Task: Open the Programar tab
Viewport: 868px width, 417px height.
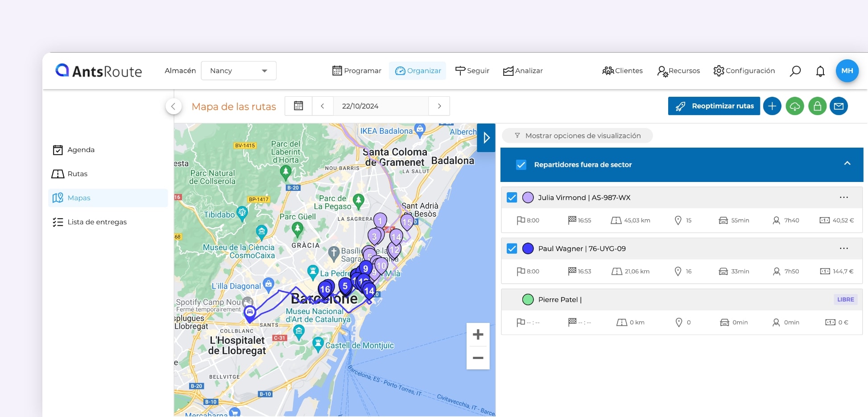Action: coord(357,71)
